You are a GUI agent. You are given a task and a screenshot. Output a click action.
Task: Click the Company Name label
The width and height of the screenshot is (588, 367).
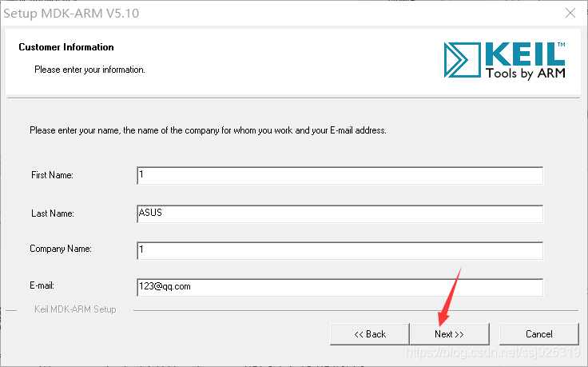pos(61,249)
